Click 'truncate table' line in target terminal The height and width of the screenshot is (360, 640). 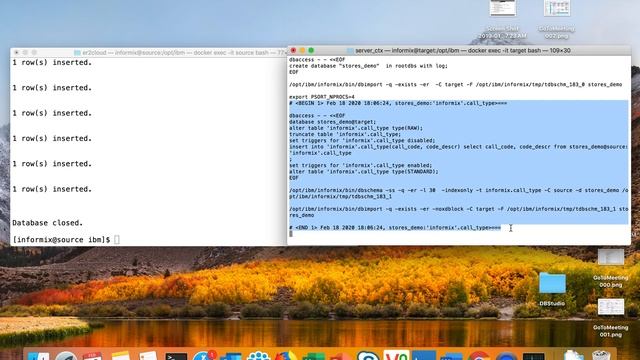[x=345, y=134]
